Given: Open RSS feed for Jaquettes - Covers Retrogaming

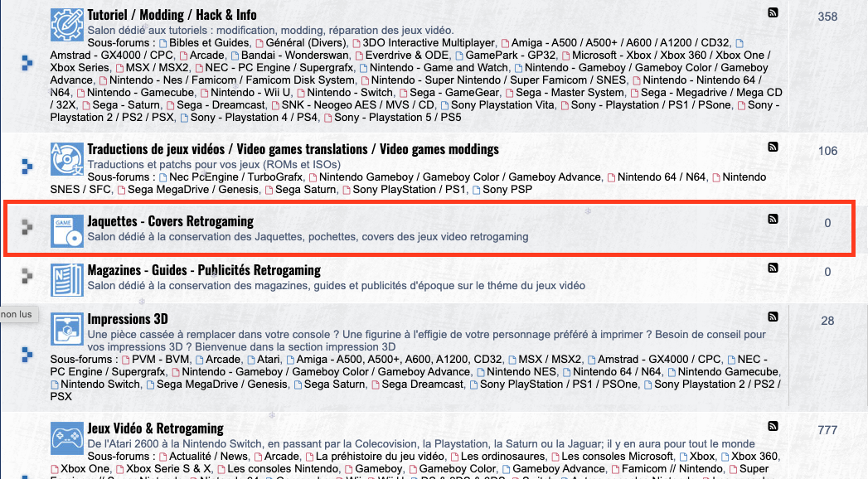Looking at the screenshot, I should click(x=773, y=219).
